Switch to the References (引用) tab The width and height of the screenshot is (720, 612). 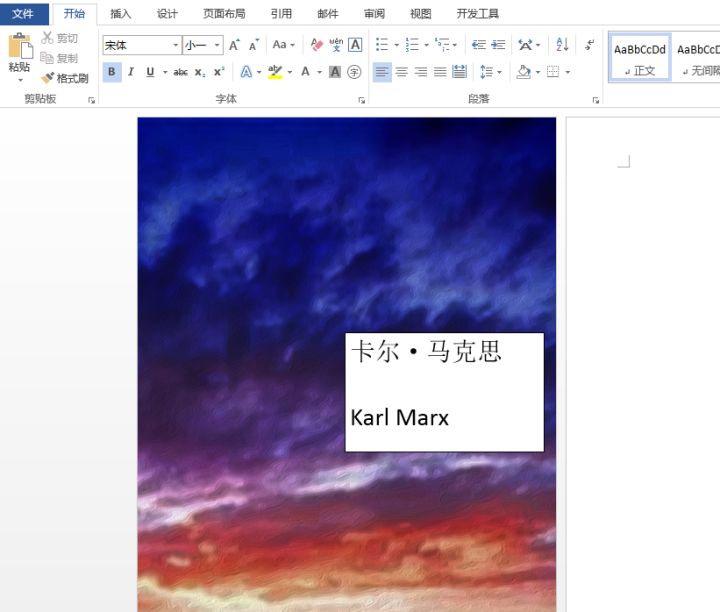[281, 14]
